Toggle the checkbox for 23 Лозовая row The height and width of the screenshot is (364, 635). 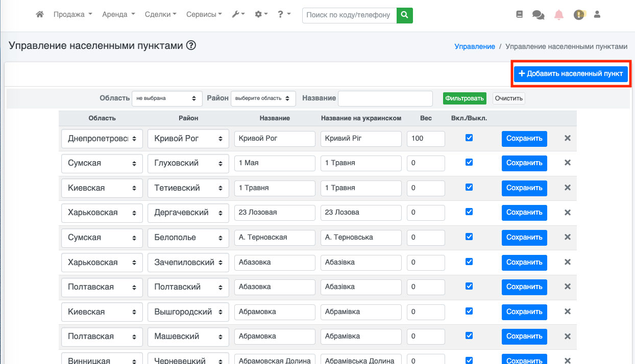469,212
